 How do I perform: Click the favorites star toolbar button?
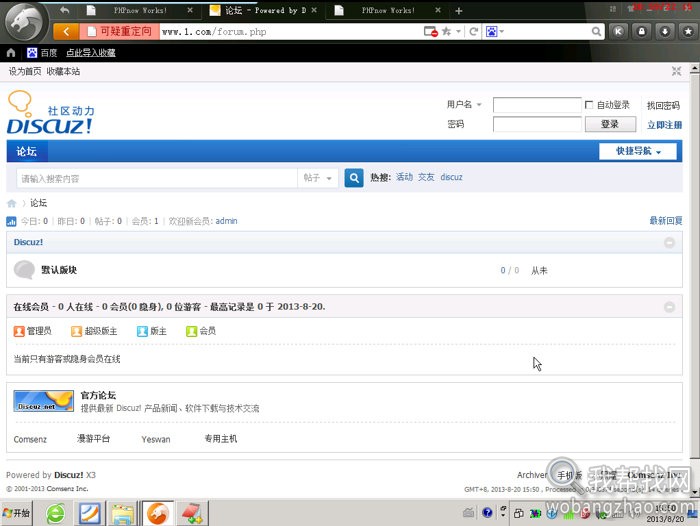[688, 31]
